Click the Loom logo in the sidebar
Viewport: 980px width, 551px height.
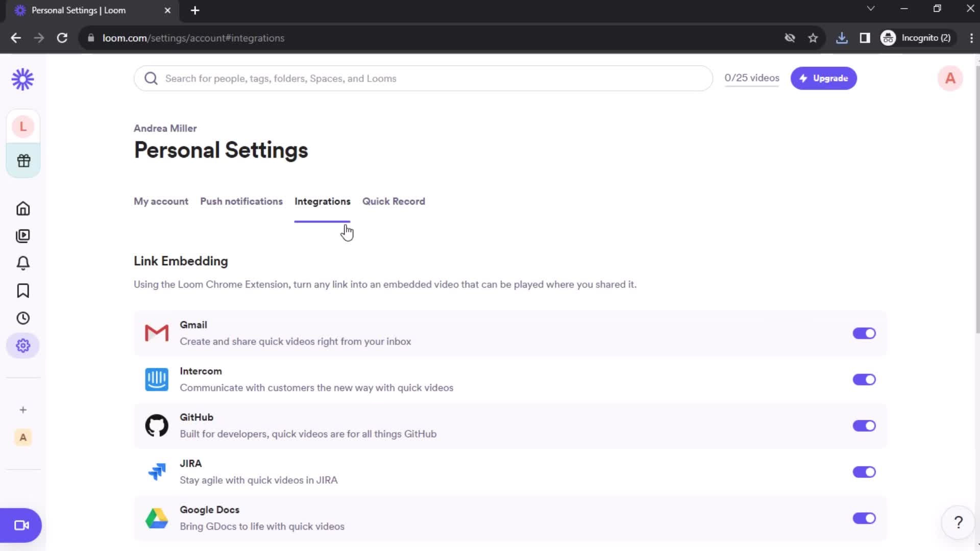(x=22, y=80)
